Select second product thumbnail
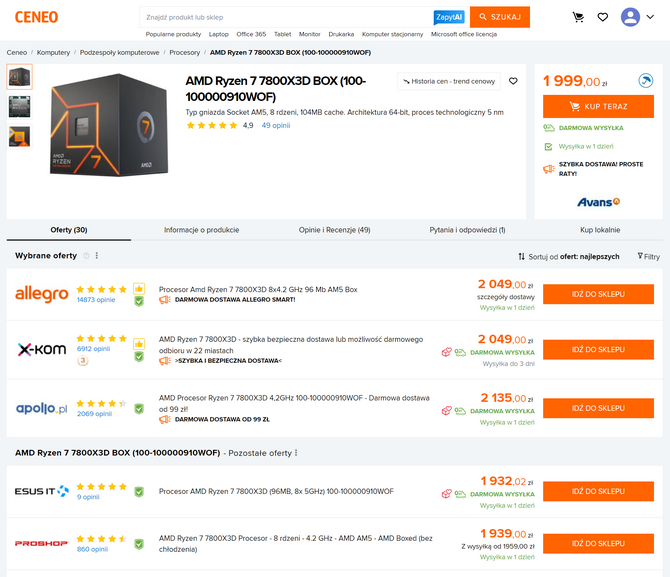This screenshot has width=670, height=577. tap(20, 106)
